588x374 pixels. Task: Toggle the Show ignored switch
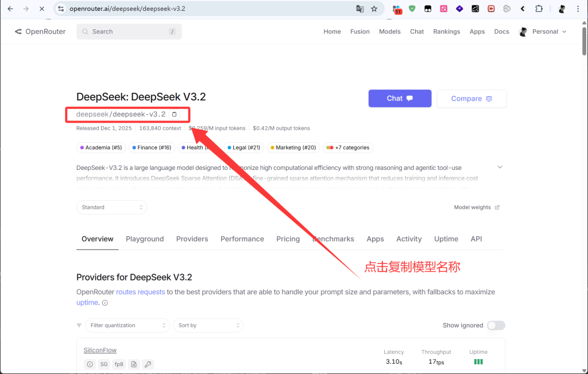click(496, 325)
